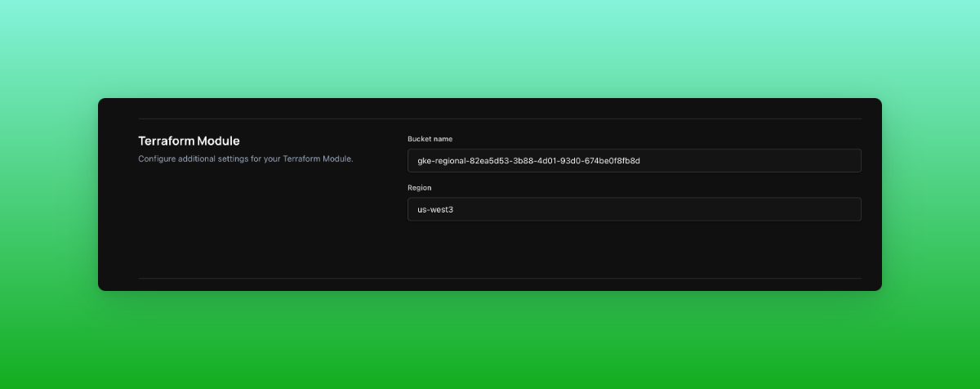Select the Terraform Module heading text
Viewport: 980px width, 389px height.
coord(189,141)
